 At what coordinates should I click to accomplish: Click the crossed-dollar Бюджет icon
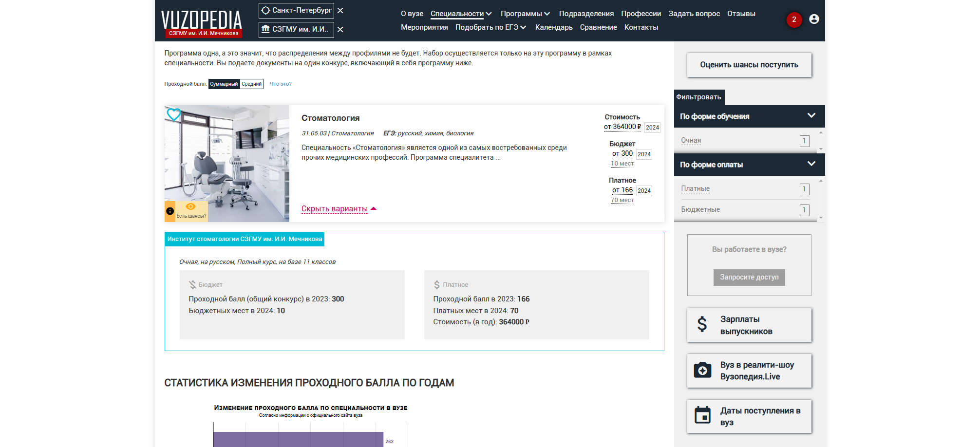pos(192,285)
